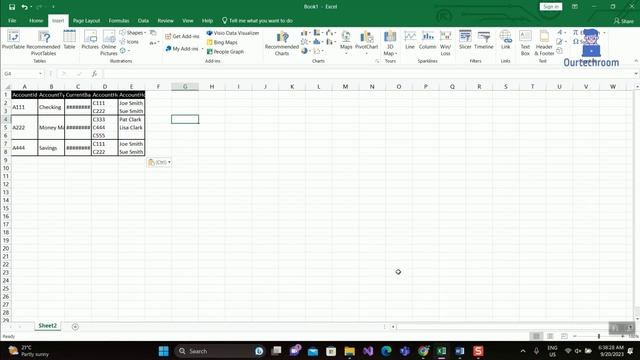Viewport: 640px width, 360px height.
Task: Open the People Graph add-in
Action: click(225, 52)
